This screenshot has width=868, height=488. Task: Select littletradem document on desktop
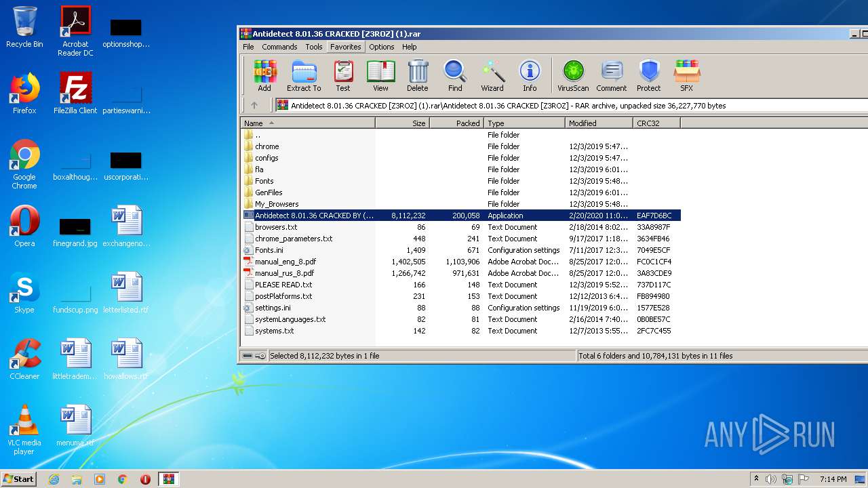click(75, 359)
